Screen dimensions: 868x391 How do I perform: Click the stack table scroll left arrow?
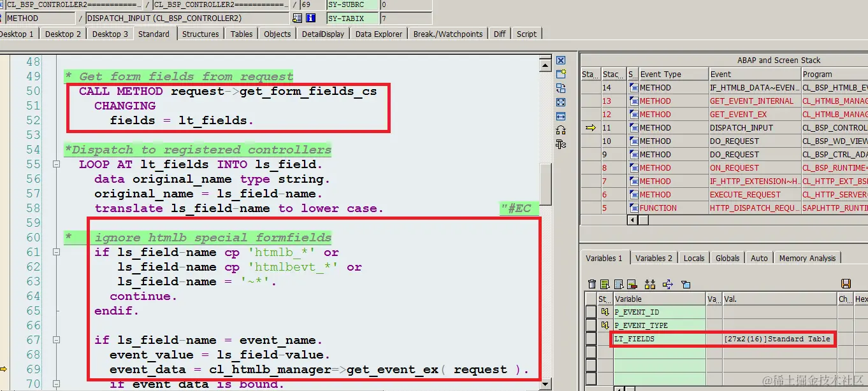(x=632, y=220)
